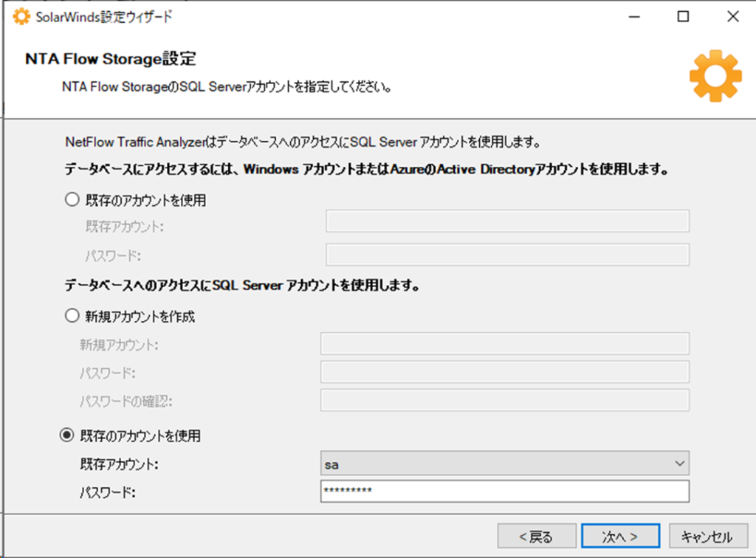
Task: Minimize the SolarWinds wizard window
Action: click(x=634, y=17)
